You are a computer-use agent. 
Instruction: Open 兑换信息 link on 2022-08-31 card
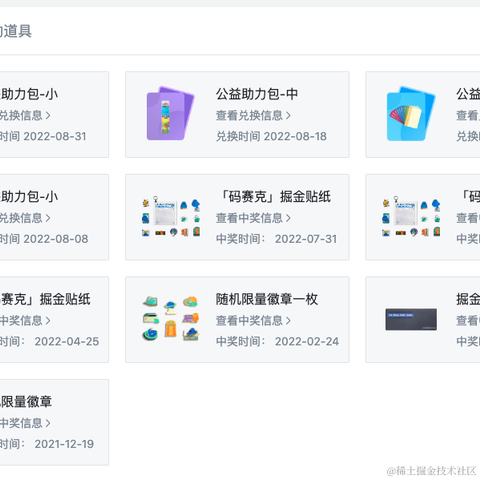[25, 116]
